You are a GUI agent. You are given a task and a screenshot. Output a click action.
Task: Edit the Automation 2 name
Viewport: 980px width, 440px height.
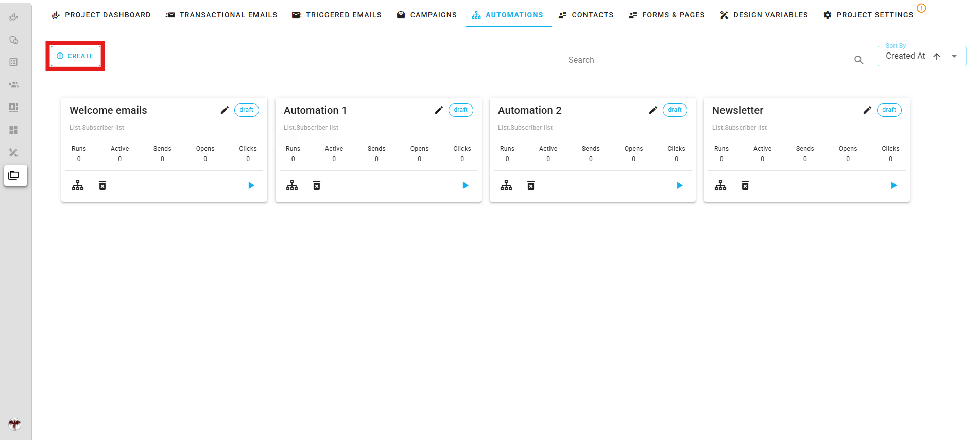(x=653, y=110)
